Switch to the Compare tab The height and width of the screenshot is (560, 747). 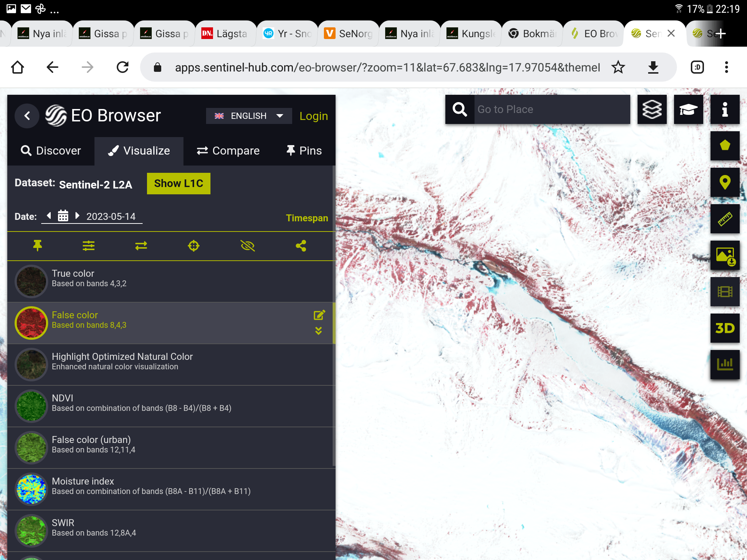[x=228, y=151]
